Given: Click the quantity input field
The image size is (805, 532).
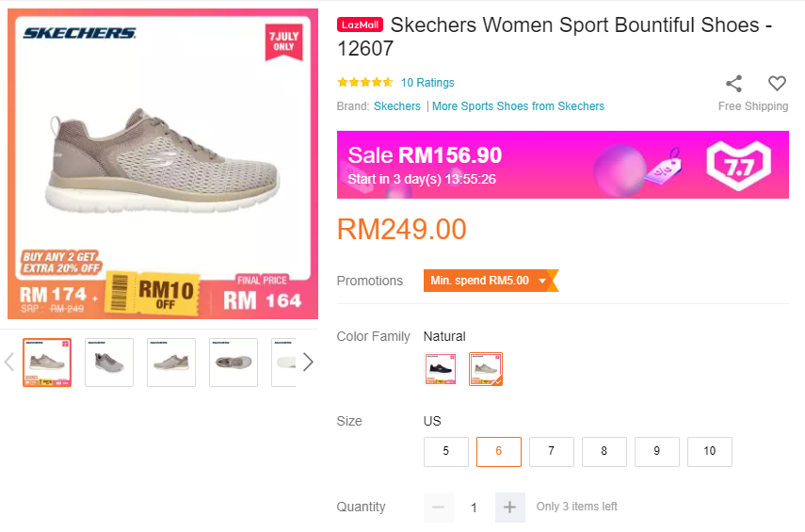Looking at the screenshot, I should 474,508.
